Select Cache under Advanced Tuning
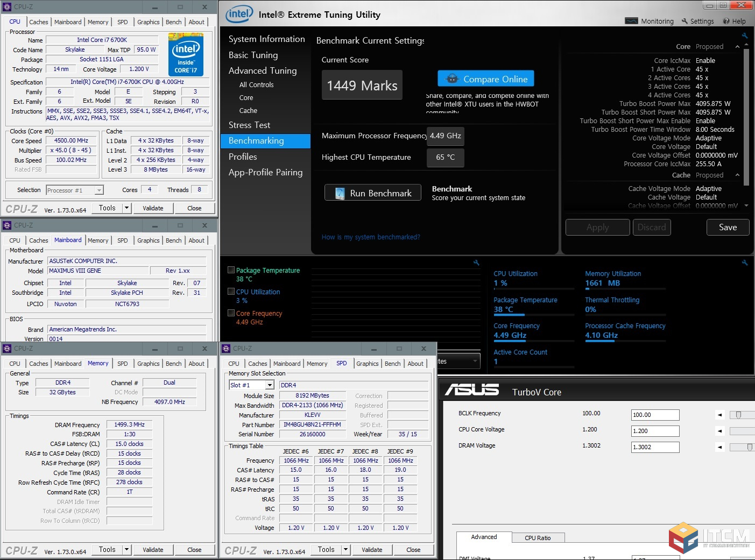The image size is (755, 560). point(248,110)
